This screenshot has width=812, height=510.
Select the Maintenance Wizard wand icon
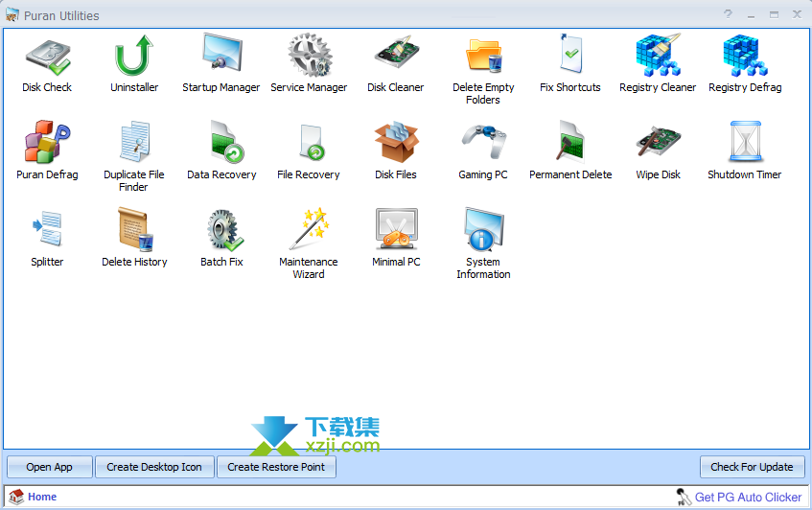pyautogui.click(x=311, y=228)
